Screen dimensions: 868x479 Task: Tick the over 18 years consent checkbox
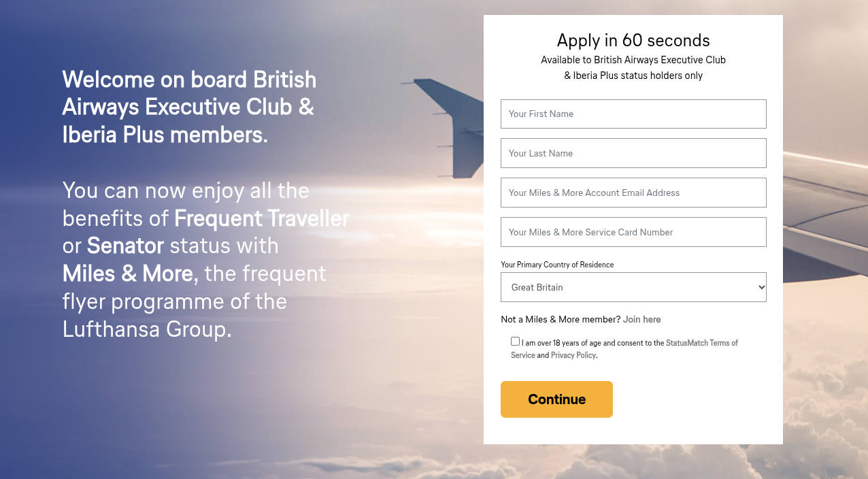tap(515, 342)
